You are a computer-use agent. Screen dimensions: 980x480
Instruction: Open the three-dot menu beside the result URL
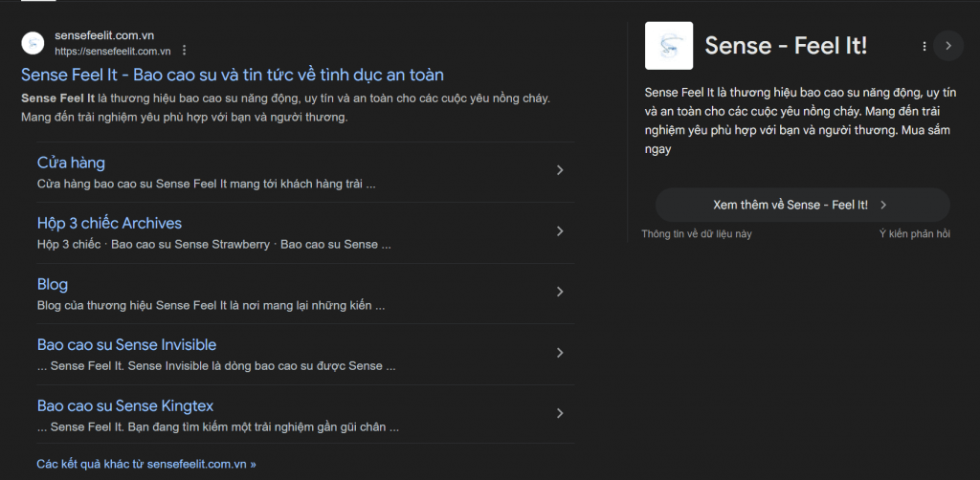[184, 51]
